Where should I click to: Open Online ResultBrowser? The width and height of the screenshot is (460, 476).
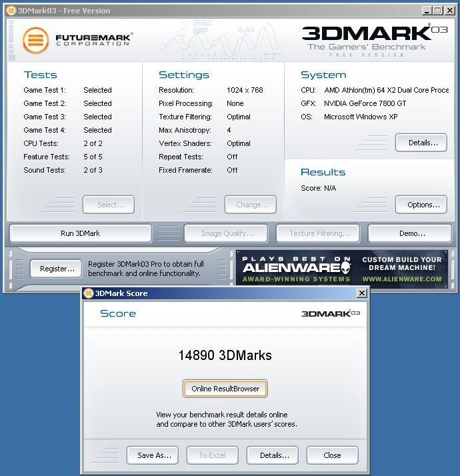coord(225,389)
